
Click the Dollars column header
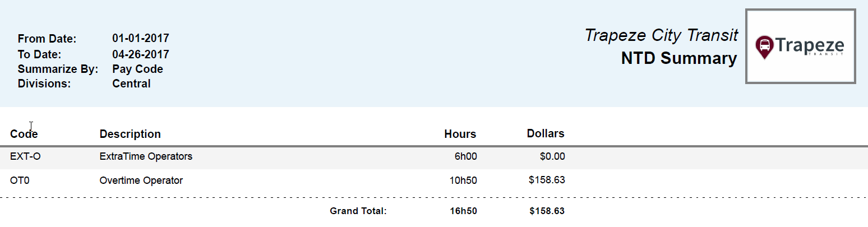coord(545,133)
